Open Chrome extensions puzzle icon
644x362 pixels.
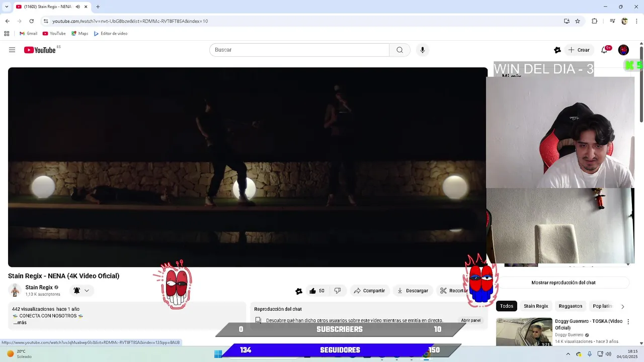tap(594, 21)
